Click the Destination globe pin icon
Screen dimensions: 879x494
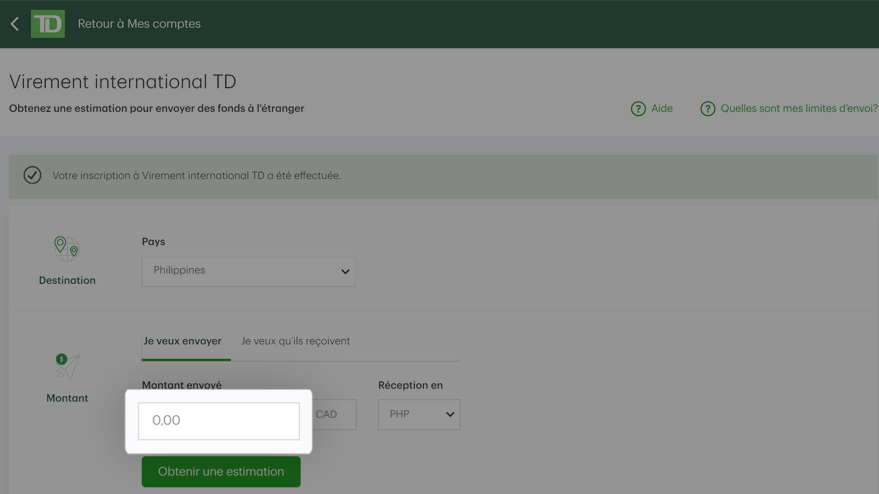[x=67, y=248]
